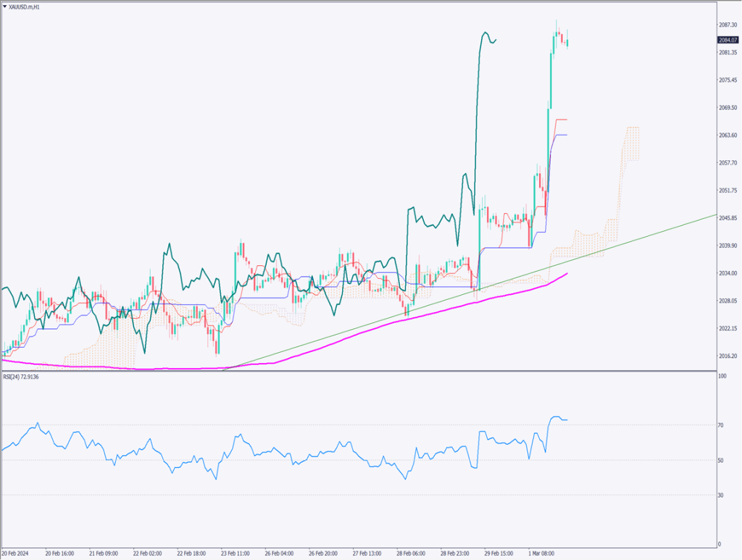This screenshot has width=742, height=560.
Task: Click the 26 Feb 20:00 time label
Action: coord(325,552)
